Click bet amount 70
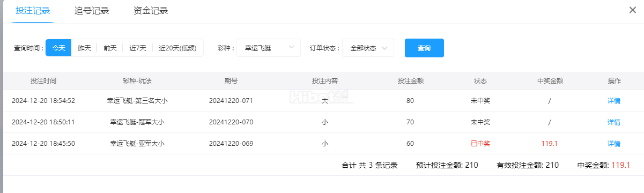Viewport: 644px width, 193px height. (x=410, y=122)
